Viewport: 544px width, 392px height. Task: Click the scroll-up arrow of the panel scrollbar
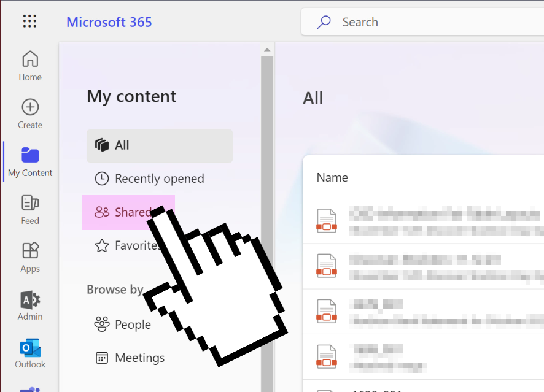[267, 50]
